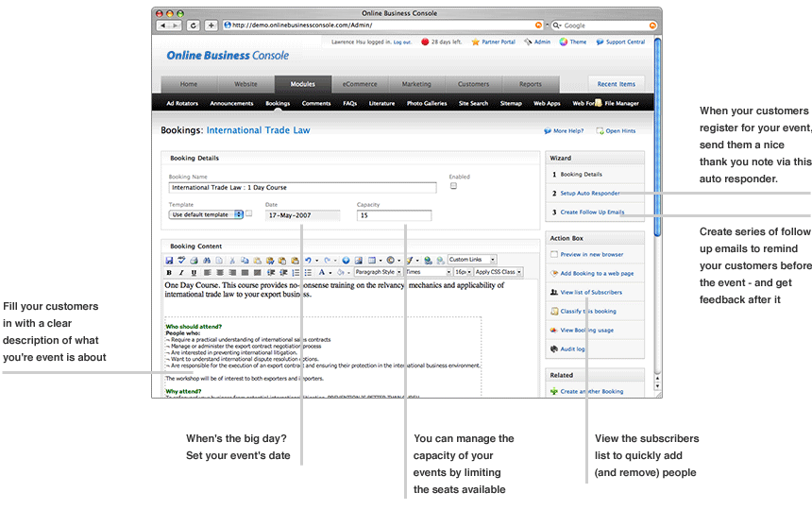This screenshot has height=510, width=812.
Task: Click the browser Reload button
Action: pos(194,25)
